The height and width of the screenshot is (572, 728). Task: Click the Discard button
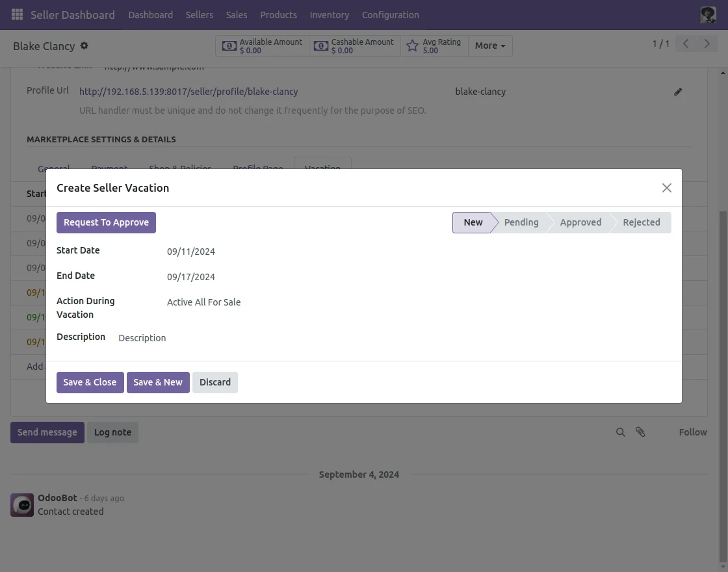click(x=214, y=382)
